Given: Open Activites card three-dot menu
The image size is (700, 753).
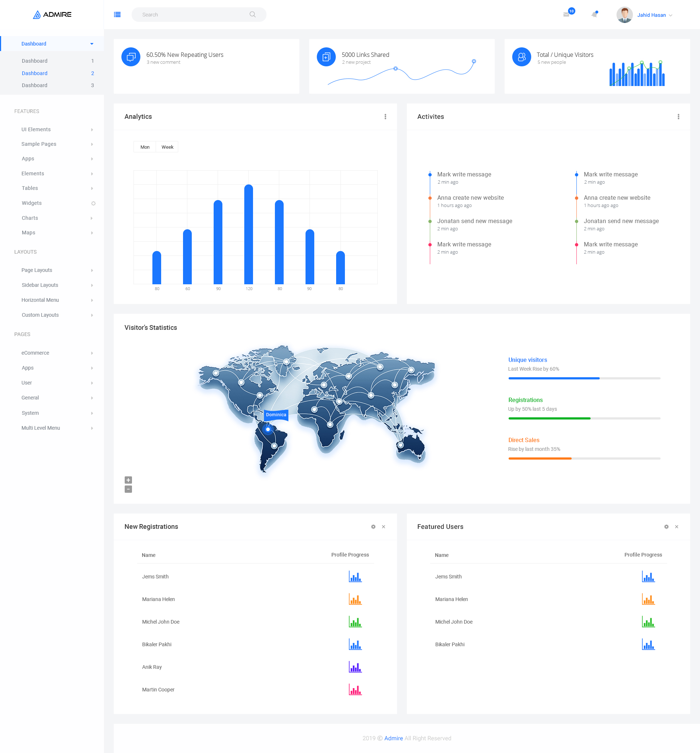Looking at the screenshot, I should [678, 117].
